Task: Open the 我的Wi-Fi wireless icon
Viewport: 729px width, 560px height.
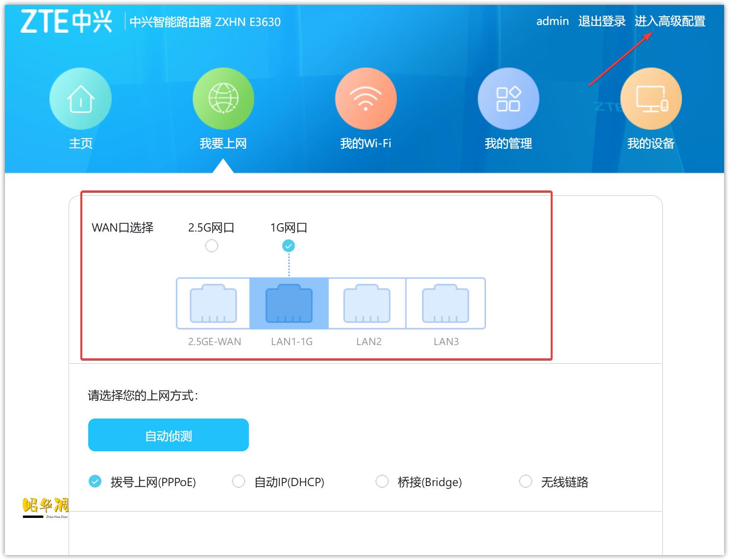Action: pos(365,98)
